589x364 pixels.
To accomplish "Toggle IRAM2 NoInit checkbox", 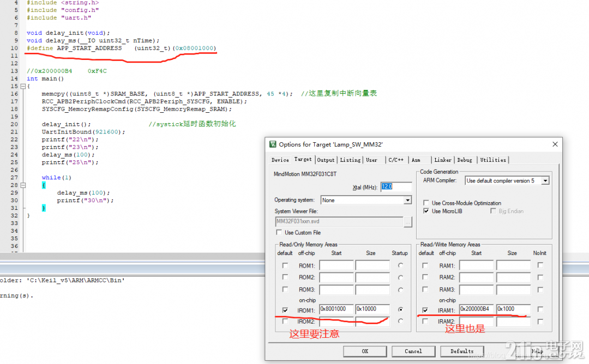I will 540,321.
